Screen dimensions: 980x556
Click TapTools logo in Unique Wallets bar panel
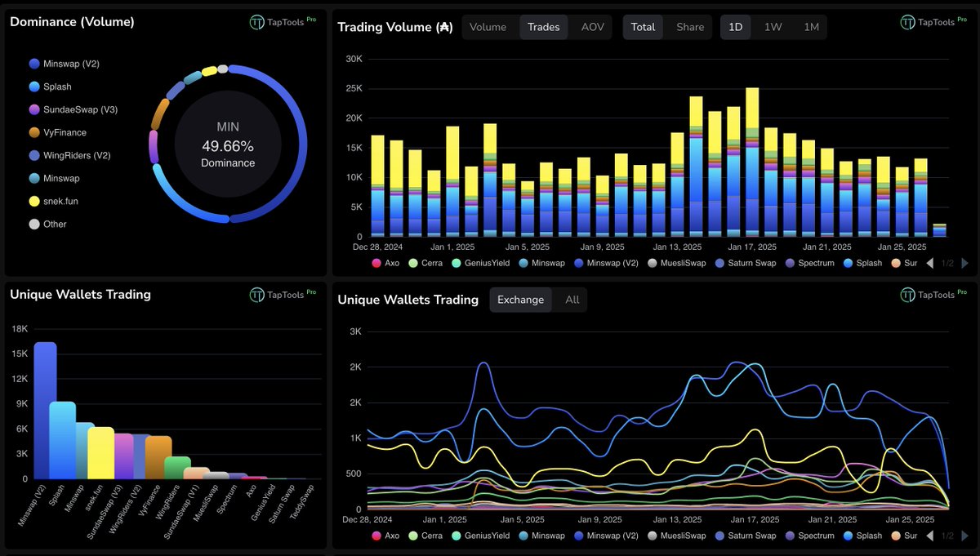point(283,295)
